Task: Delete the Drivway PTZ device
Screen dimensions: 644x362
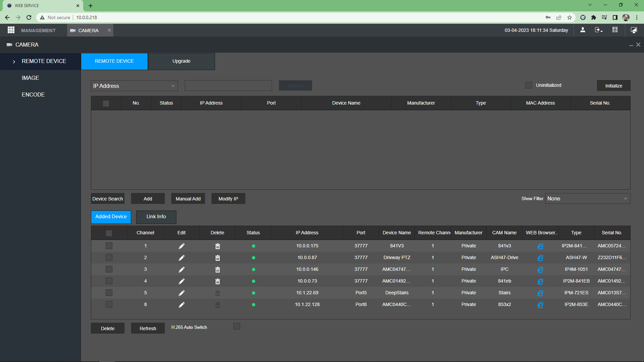Action: pyautogui.click(x=217, y=258)
